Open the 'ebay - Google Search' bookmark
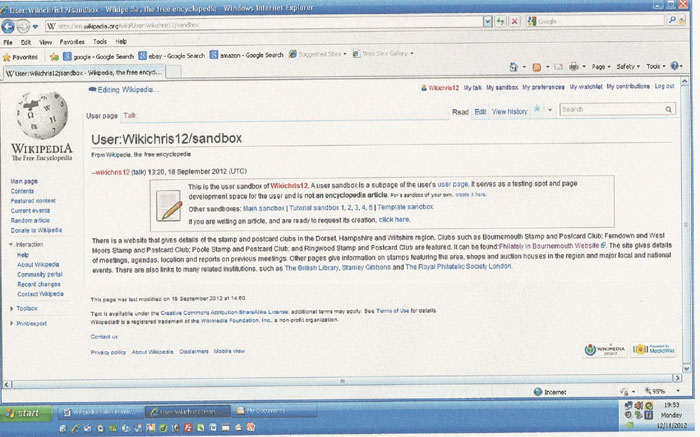 pyautogui.click(x=171, y=56)
